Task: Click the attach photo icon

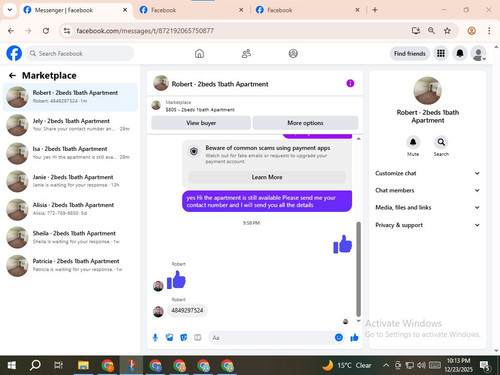Action: (169, 338)
